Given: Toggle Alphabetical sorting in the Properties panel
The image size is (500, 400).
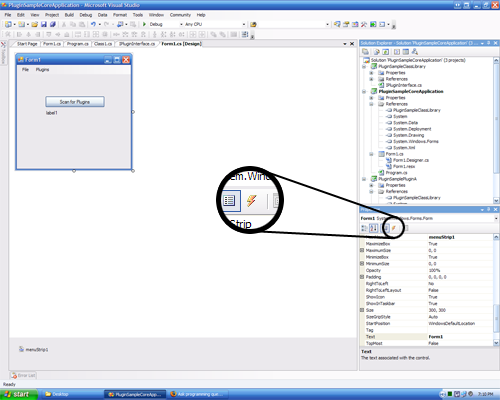Looking at the screenshot, I should point(374,228).
